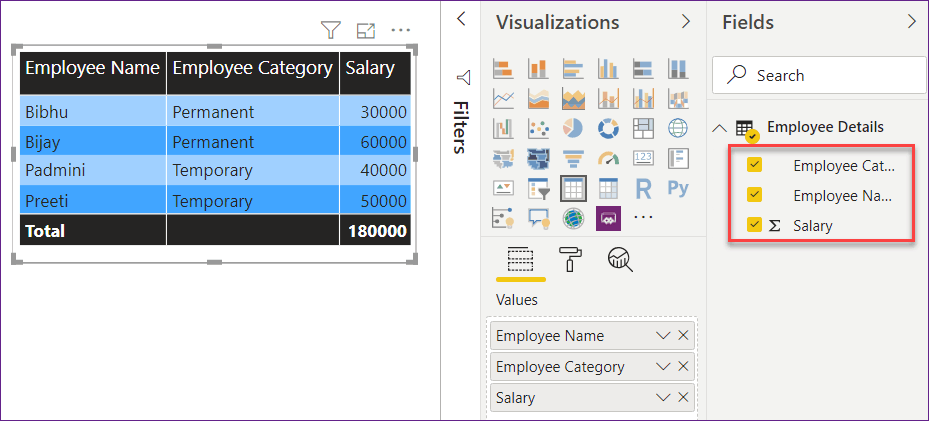
Task: Select the Clustered bar chart visual
Action: [x=573, y=69]
